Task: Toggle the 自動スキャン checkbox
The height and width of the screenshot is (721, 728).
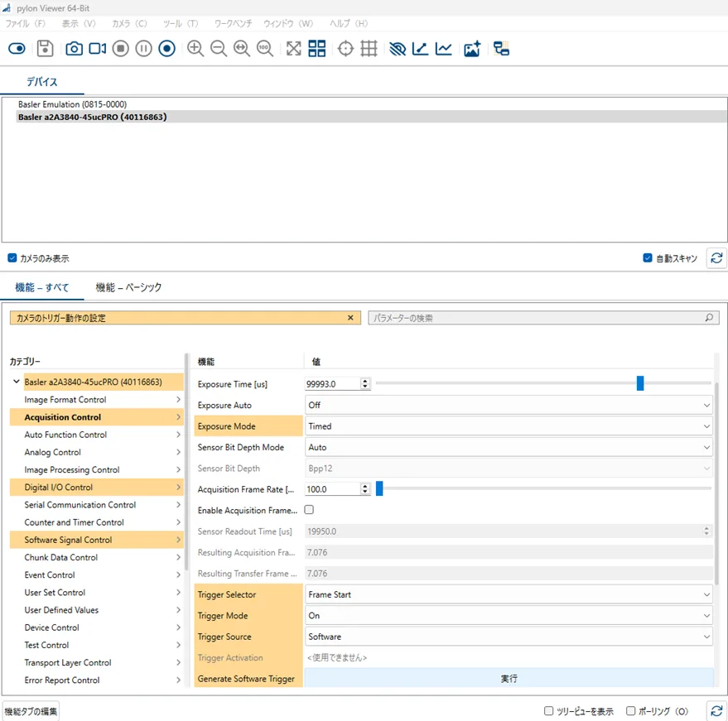Action: coord(648,258)
